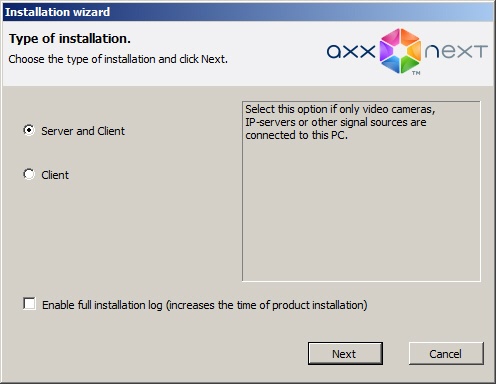
Task: Enable the full installation log checkbox
Action: point(29,304)
